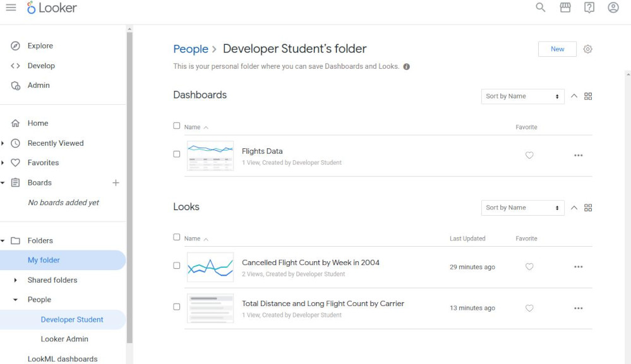Open LookML dashboards in sidebar
Viewport: 631px width, 364px height.
pos(63,359)
